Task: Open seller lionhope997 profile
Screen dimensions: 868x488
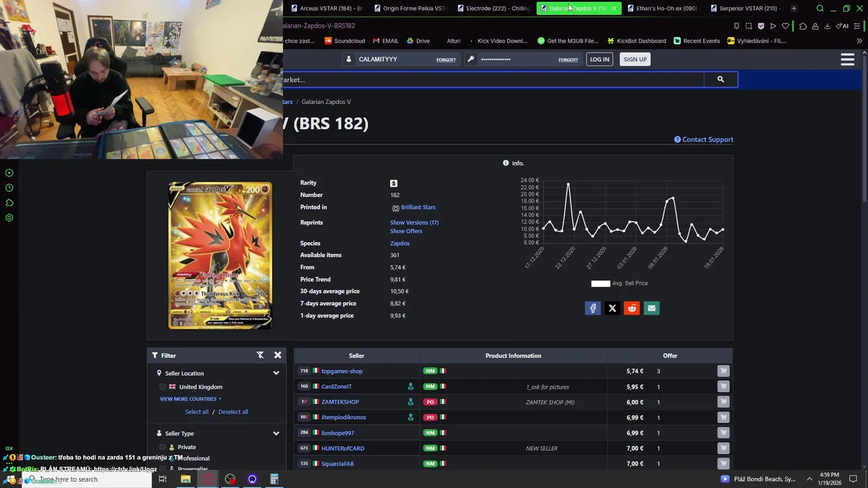Action: pos(338,433)
